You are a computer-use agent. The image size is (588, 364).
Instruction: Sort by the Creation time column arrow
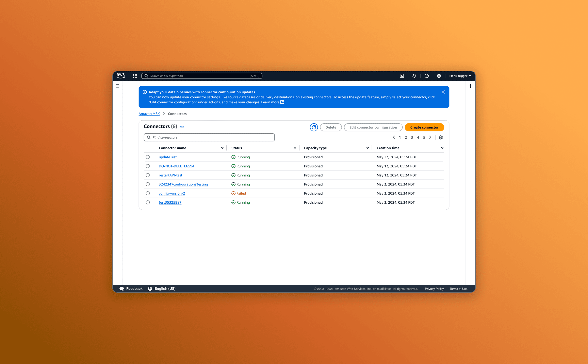(442, 148)
